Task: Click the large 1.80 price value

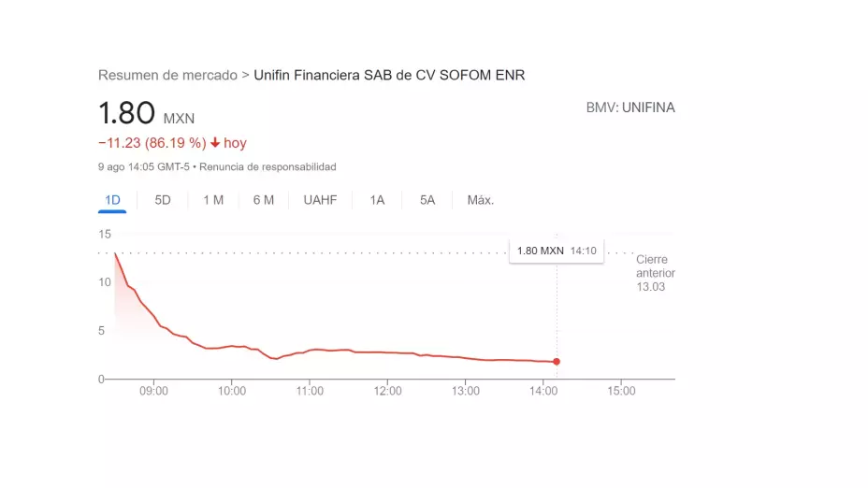Action: pos(127,113)
